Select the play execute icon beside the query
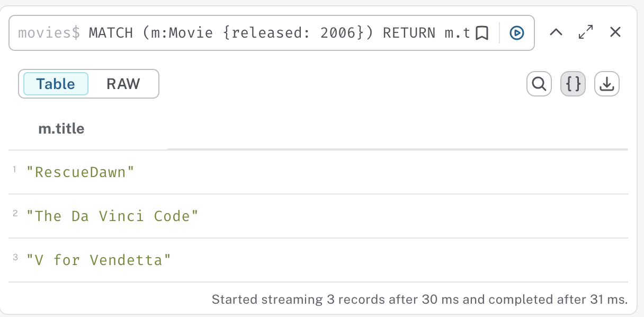644x317 pixels. tap(516, 32)
